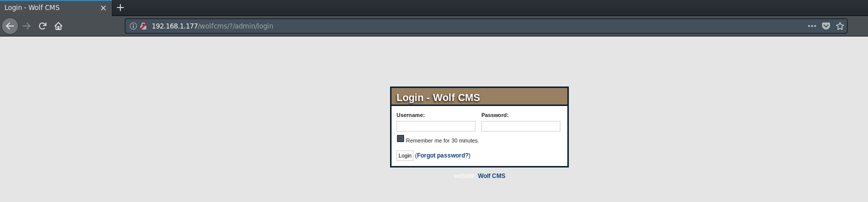868x202 pixels.
Task: Open the page actions three-dot menu
Action: (812, 26)
